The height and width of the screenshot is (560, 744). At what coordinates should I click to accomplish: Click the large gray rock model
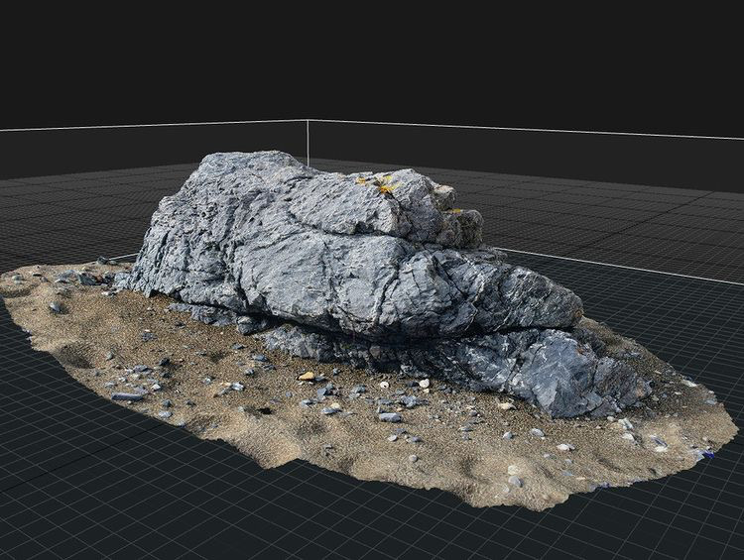click(327, 248)
